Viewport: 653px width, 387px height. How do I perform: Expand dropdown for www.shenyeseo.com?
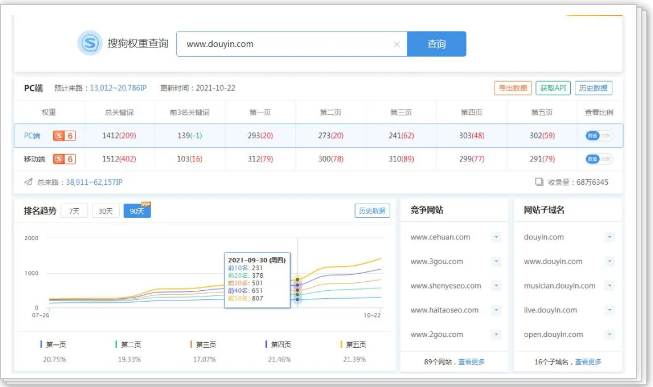tap(496, 286)
